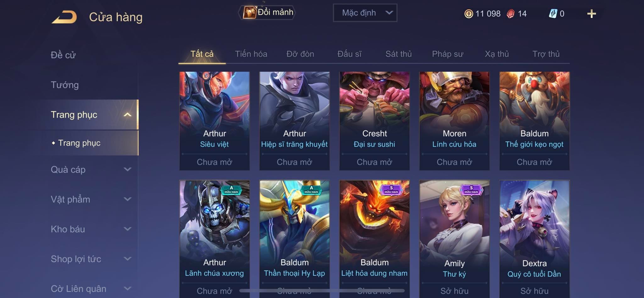Click the red ruby currency icon
This screenshot has height=298, width=644.
pos(511,14)
